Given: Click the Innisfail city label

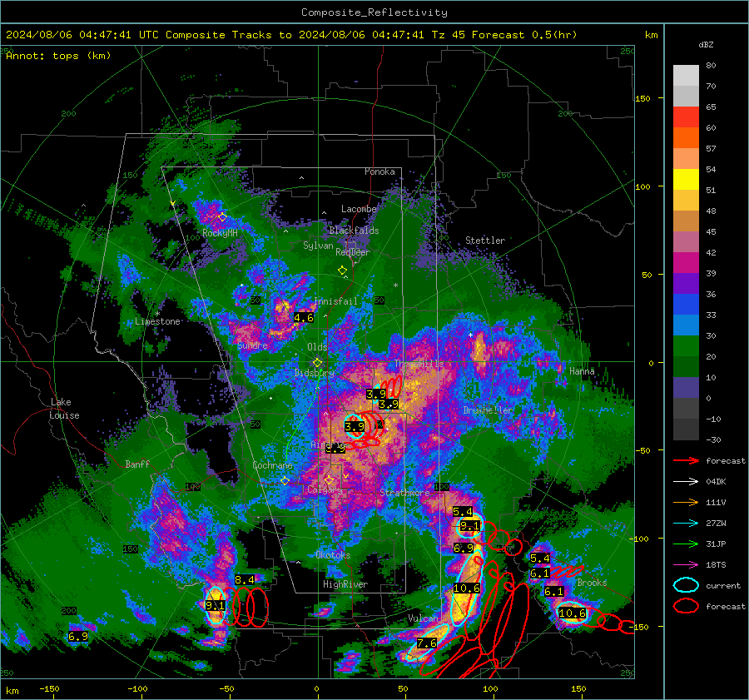Looking at the screenshot, I should point(335,301).
